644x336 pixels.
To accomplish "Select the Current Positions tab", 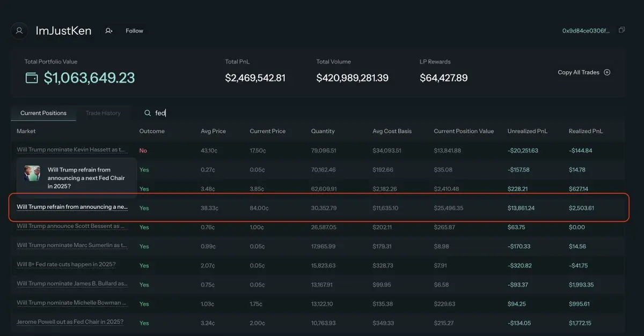I will 43,113.
